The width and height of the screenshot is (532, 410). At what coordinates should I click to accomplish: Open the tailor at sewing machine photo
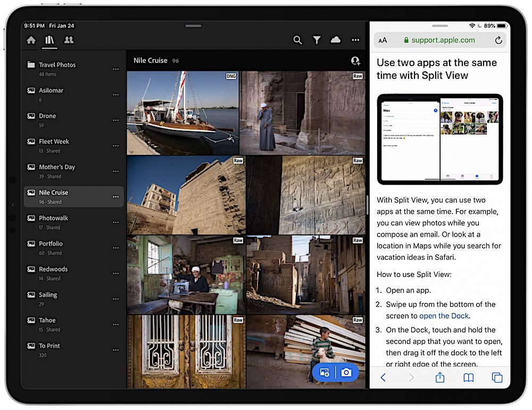point(186,275)
